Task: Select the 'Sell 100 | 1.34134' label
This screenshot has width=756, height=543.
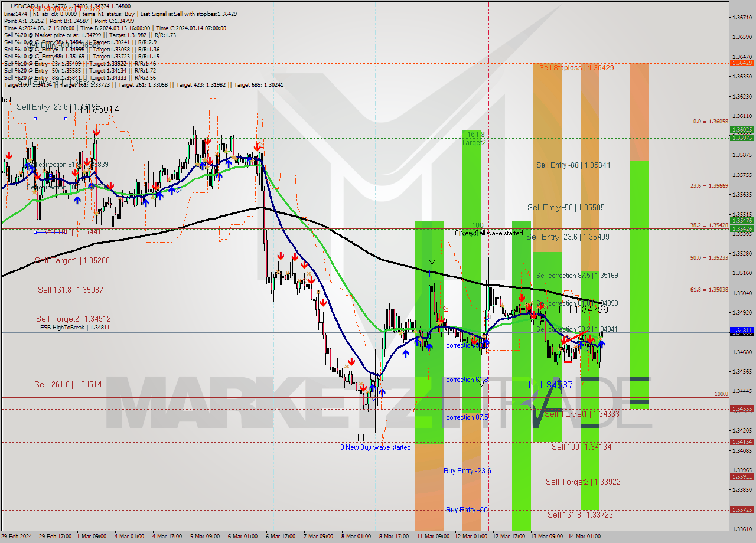Action: (581, 447)
